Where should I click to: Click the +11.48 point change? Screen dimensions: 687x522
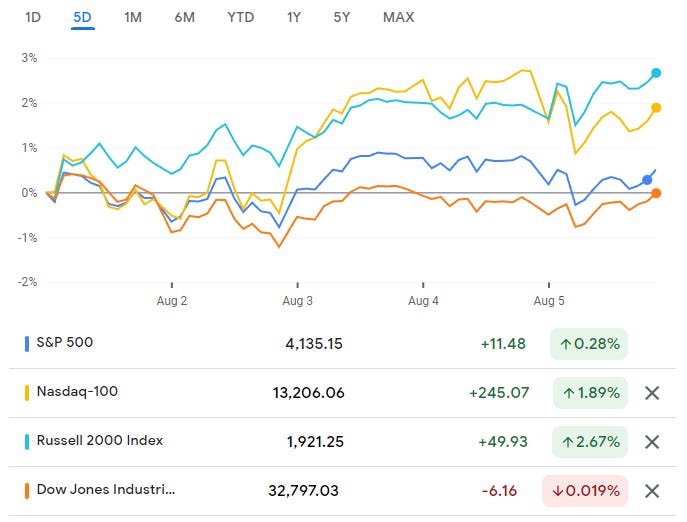[503, 344]
